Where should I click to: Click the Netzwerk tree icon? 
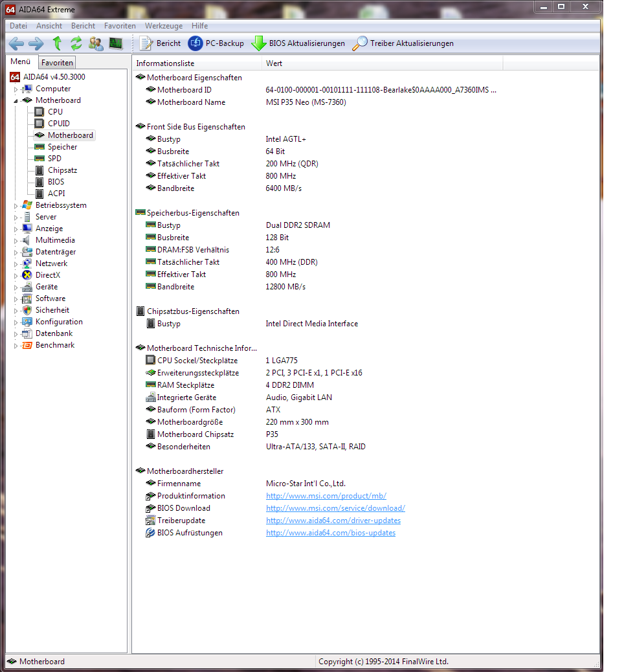[x=27, y=263]
